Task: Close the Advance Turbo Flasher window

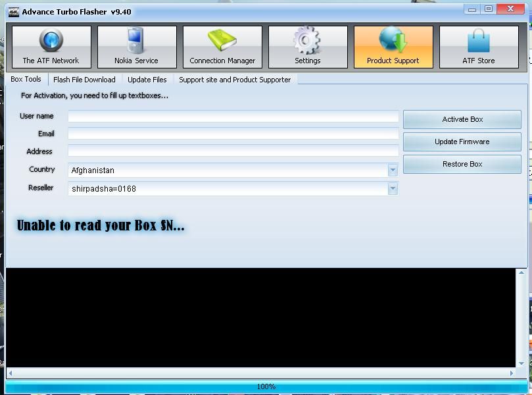Action: (510, 9)
